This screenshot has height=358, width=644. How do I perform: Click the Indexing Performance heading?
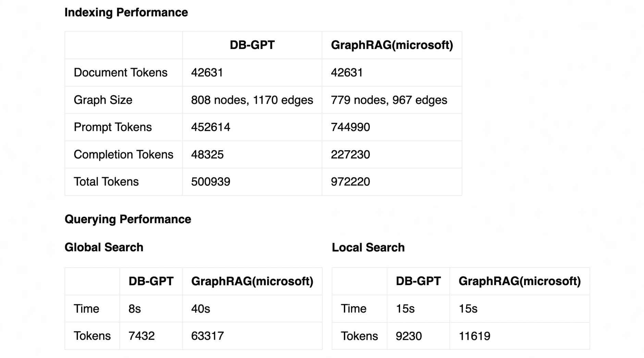tap(126, 13)
